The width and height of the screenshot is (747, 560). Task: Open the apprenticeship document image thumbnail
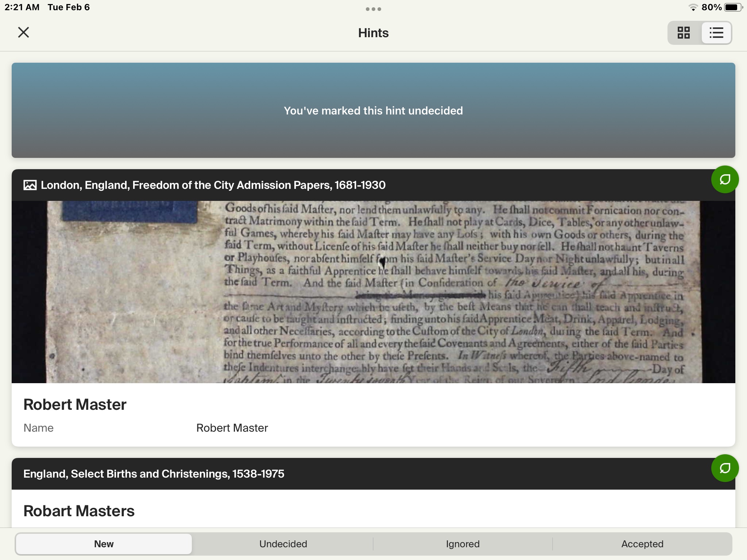373,292
